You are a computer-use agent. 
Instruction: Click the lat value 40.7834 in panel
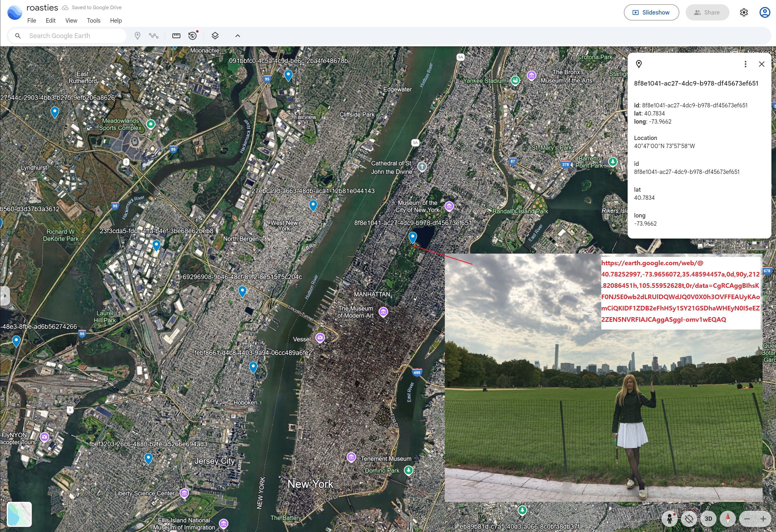[x=644, y=198]
